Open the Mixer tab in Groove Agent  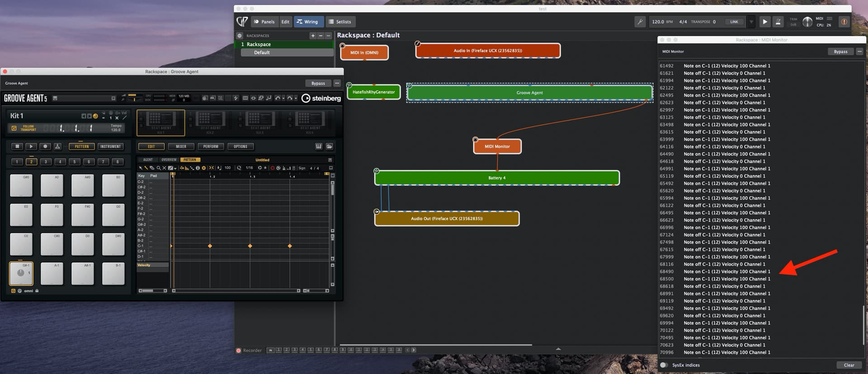click(x=181, y=146)
